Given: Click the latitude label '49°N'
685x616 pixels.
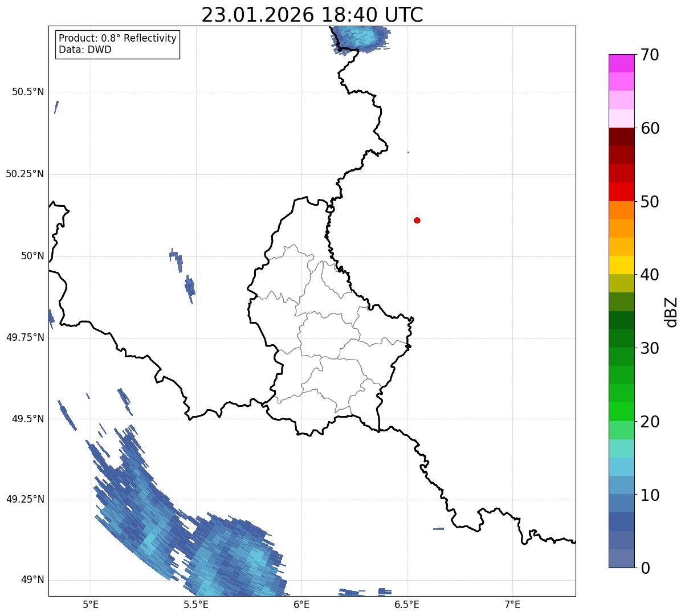Looking at the screenshot, I should click(32, 580).
